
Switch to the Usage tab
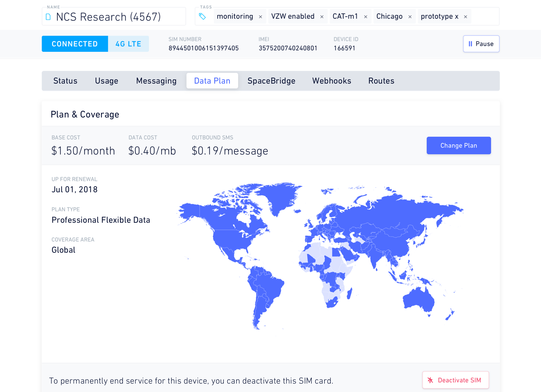[106, 81]
